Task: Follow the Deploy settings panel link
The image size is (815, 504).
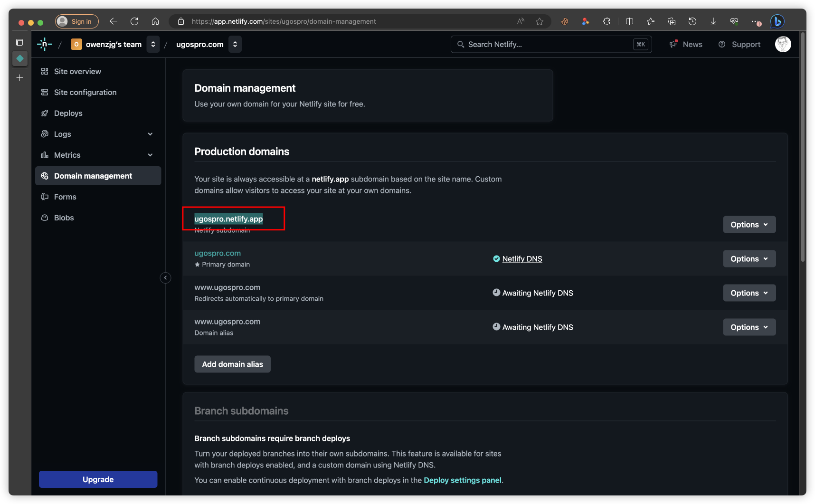Action: 463,480
